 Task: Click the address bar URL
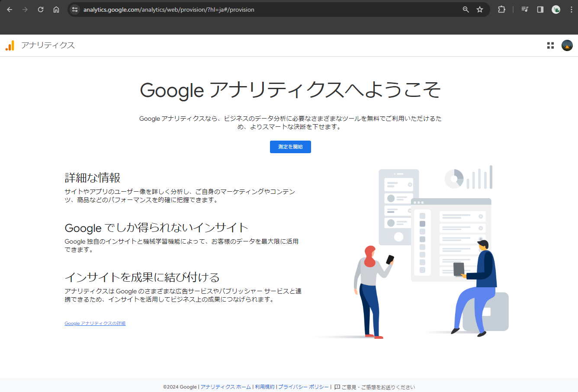(x=169, y=10)
